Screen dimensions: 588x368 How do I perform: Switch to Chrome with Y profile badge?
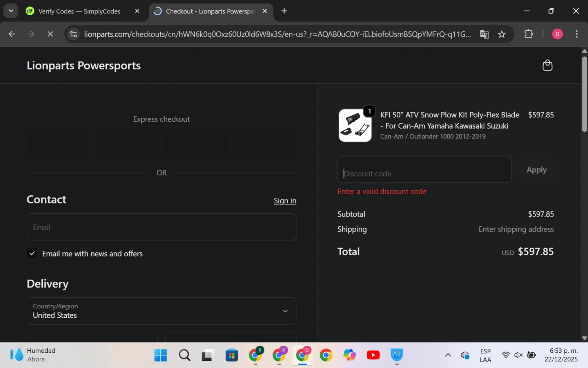pos(256,355)
